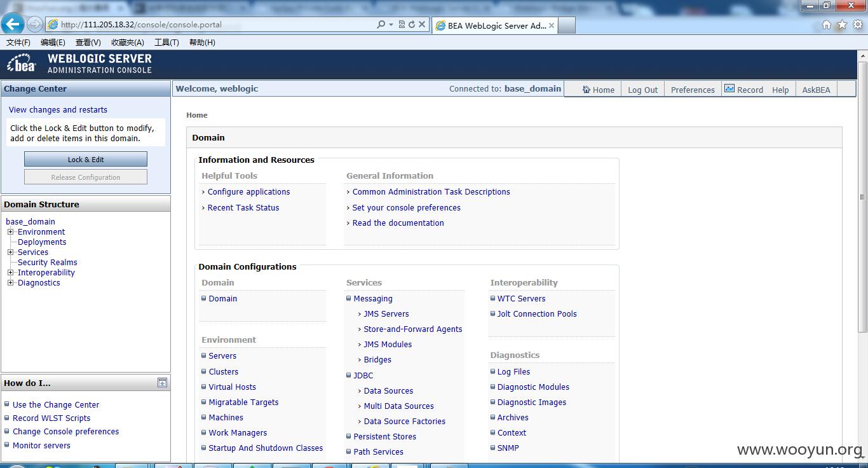Image resolution: width=868 pixels, height=468 pixels.
Task: Open the Persistent Stores link
Action: pos(385,437)
